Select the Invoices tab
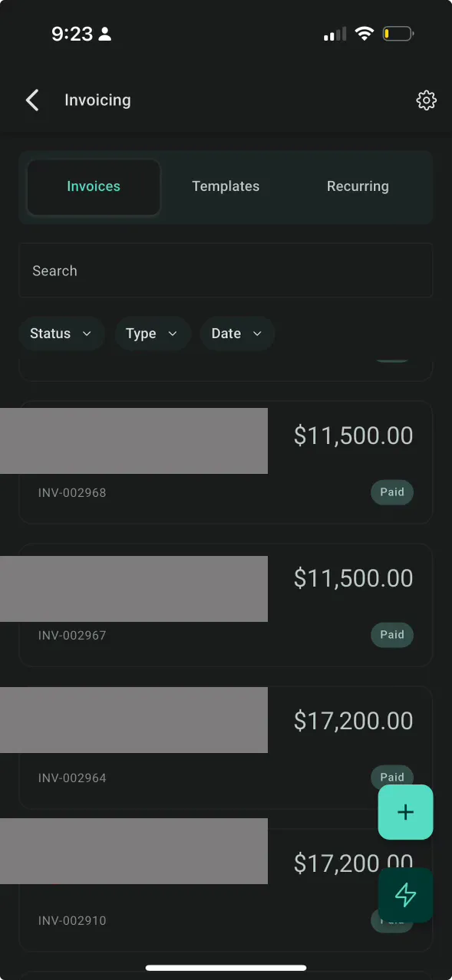The image size is (452, 980). (x=94, y=186)
